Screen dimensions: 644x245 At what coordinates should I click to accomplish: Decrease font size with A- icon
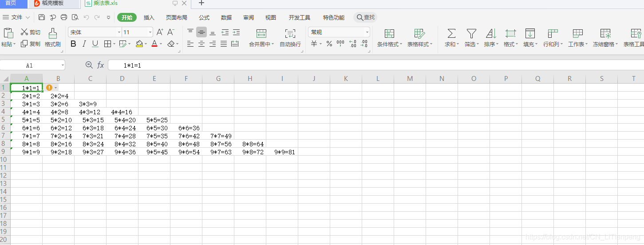[x=171, y=32]
